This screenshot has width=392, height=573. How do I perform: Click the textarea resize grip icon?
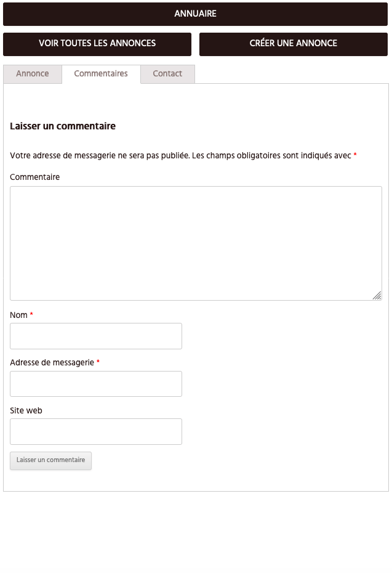point(377,295)
